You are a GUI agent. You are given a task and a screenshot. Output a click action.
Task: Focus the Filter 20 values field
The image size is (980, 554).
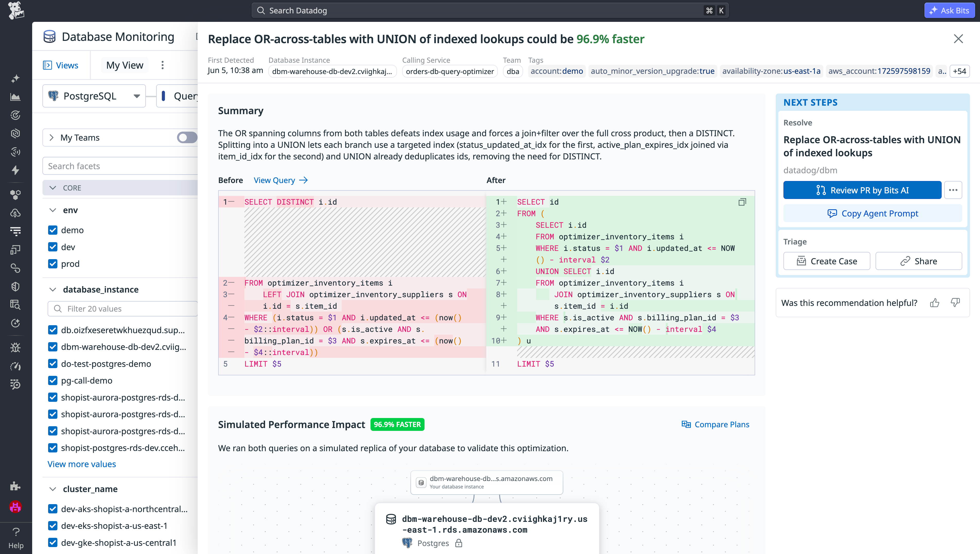point(122,308)
